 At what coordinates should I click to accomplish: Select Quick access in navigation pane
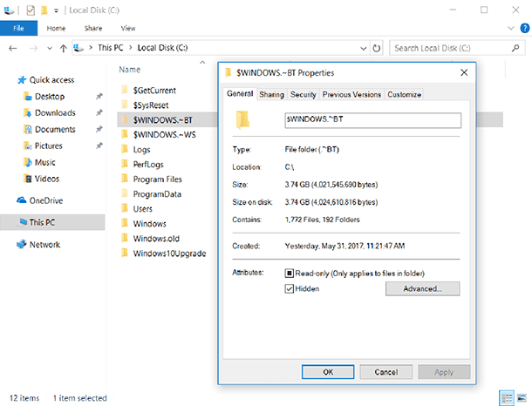click(51, 80)
